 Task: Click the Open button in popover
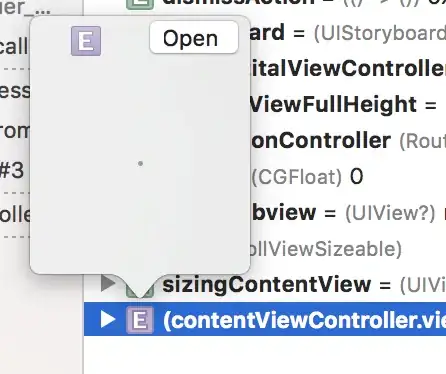[x=194, y=37]
